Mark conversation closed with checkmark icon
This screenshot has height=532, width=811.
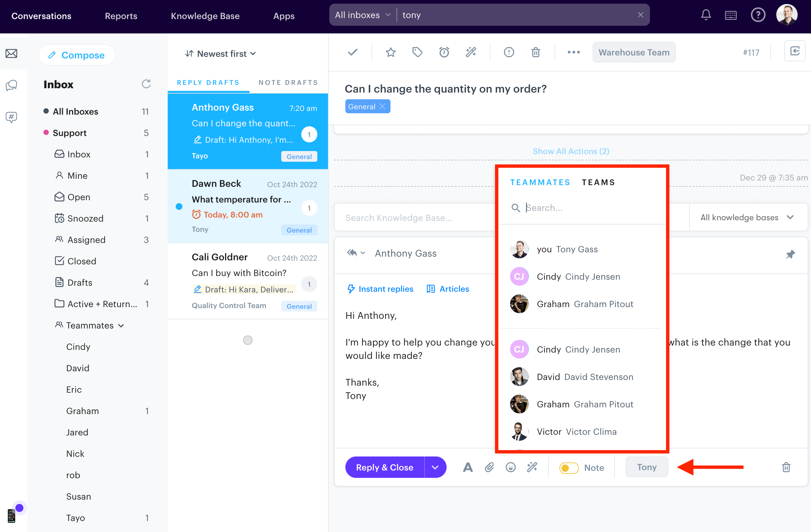pos(353,52)
